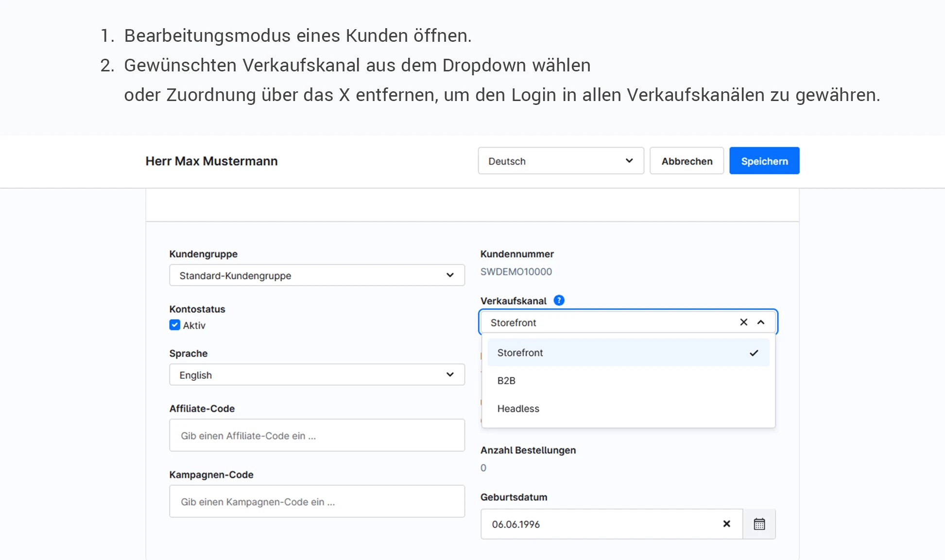Image resolution: width=945 pixels, height=560 pixels.
Task: Clear the Storefront selection with the X icon
Action: [x=743, y=322]
